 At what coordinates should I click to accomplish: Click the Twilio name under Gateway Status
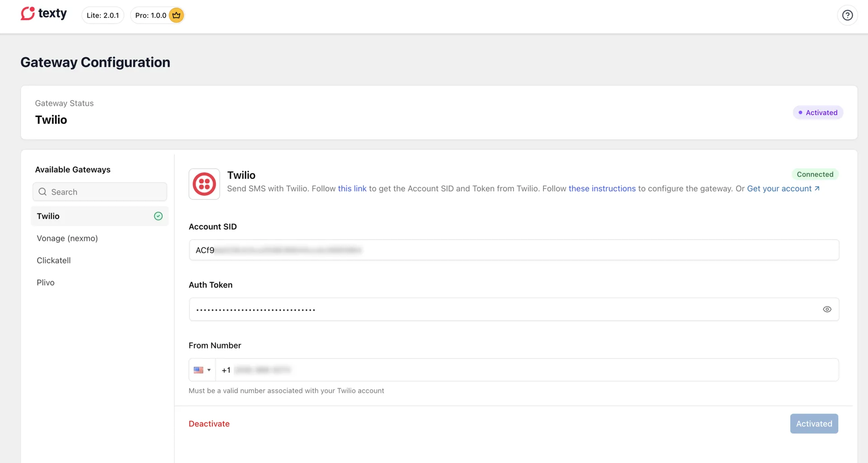(x=51, y=120)
